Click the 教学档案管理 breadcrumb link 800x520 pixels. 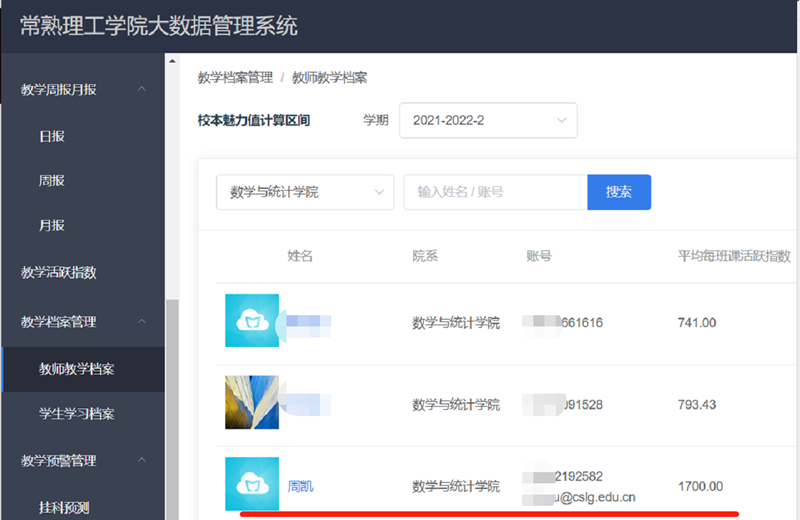coord(235,78)
